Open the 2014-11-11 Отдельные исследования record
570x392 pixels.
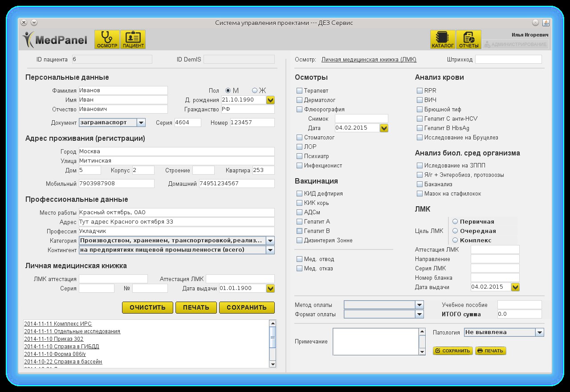pyautogui.click(x=72, y=331)
